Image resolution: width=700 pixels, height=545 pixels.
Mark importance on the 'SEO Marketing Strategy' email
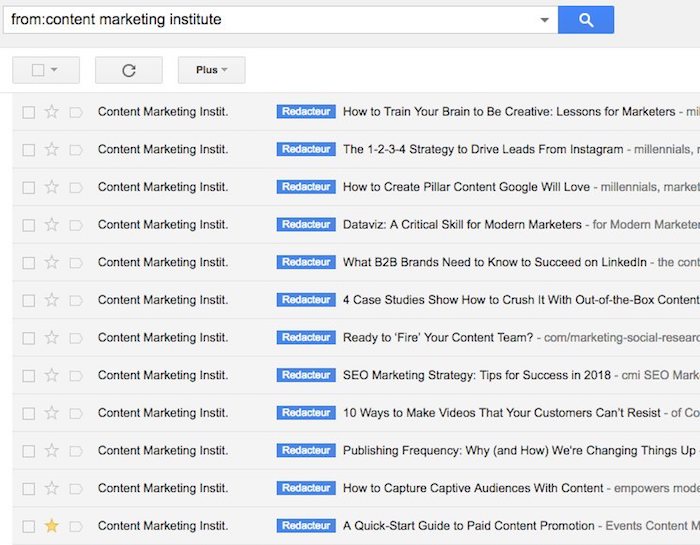coord(76,376)
